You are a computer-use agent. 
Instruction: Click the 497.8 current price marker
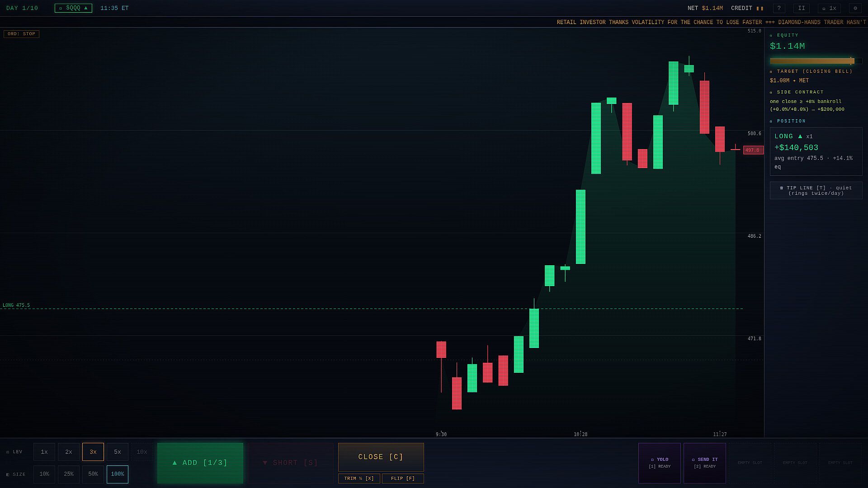coord(753,150)
